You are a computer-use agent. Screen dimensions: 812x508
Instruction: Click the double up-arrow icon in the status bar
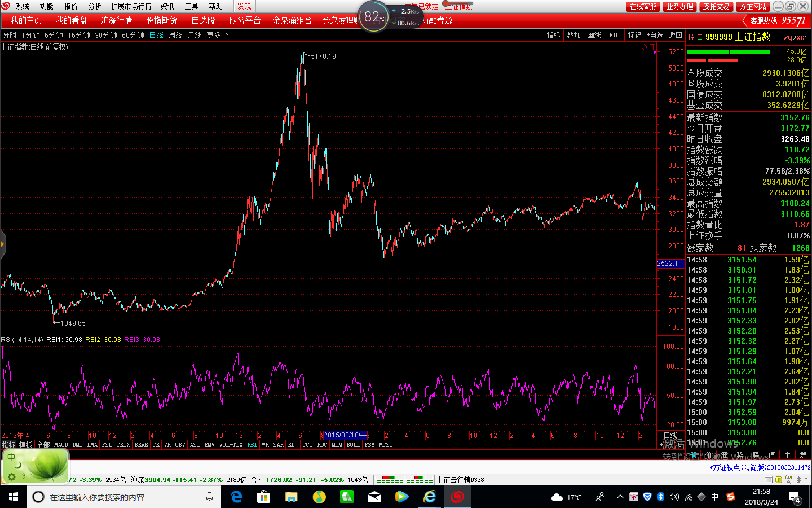click(798, 480)
